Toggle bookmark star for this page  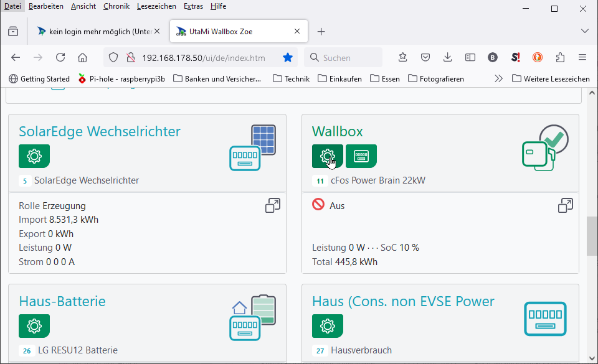(x=288, y=57)
